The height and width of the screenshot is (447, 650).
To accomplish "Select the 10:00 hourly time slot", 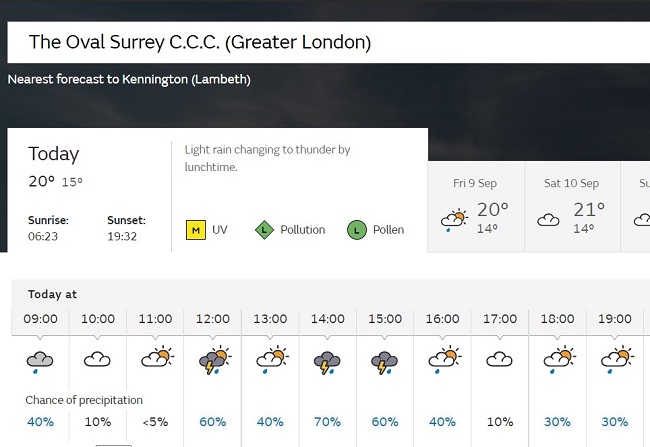I will 97,319.
